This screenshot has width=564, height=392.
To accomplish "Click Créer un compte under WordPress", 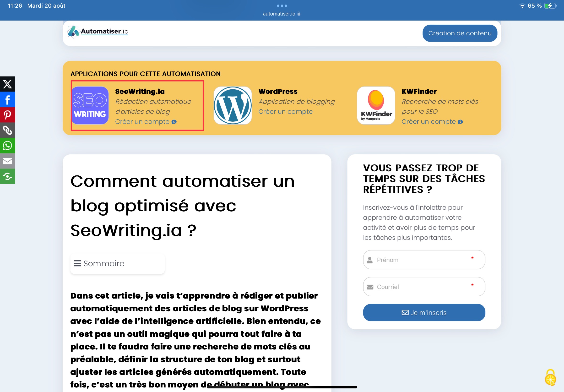I will click(285, 112).
